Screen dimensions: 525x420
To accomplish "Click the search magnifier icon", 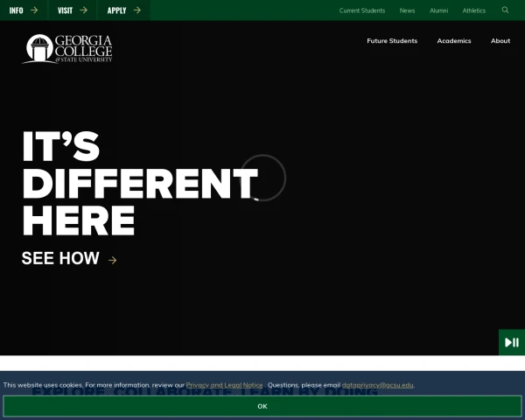I will (x=505, y=10).
